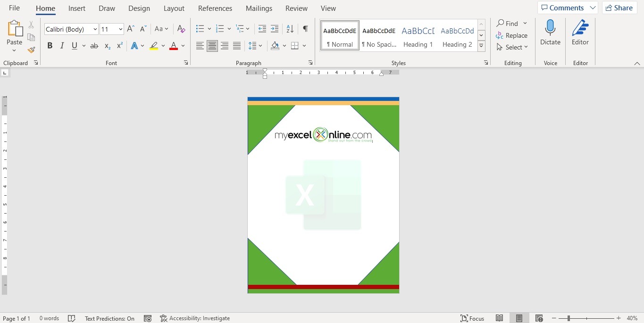Apply red font color
The height and width of the screenshot is (323, 644).
(x=174, y=46)
